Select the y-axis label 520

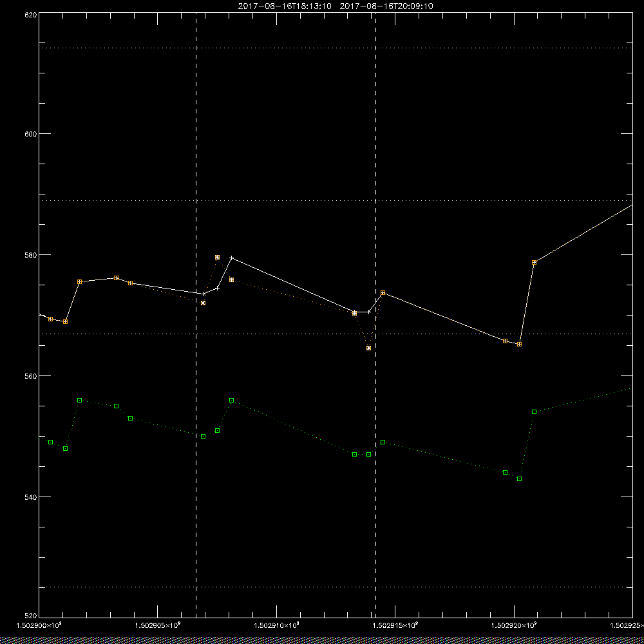31,616
